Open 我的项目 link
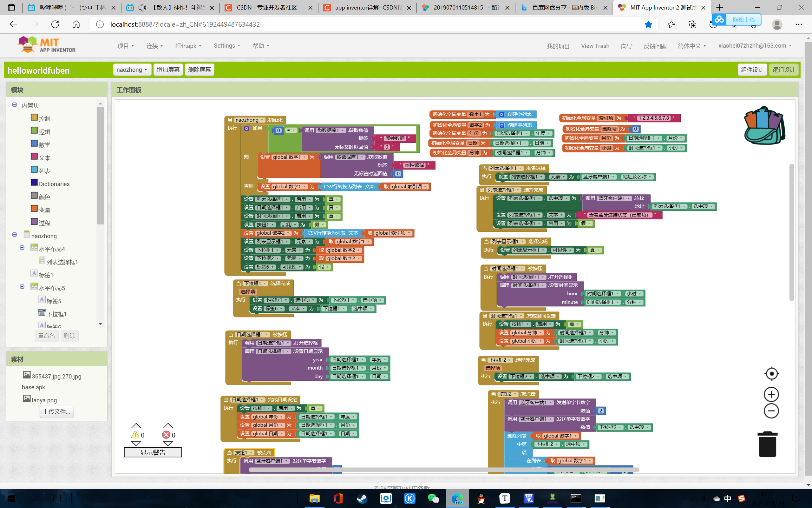This screenshot has height=508, width=812. tap(558, 46)
